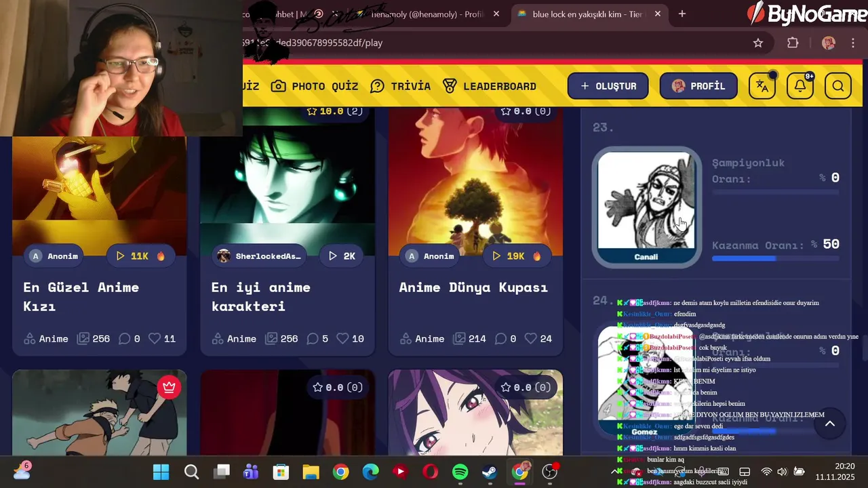Viewport: 868px width, 488px height.
Task: Launch Microsoft Teams from the taskbar
Action: (251, 472)
